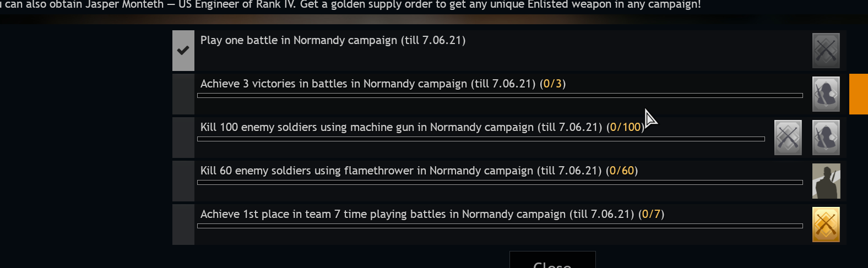Image resolution: width=868 pixels, height=268 pixels.
Task: Click the flamethrower kills progress bar
Action: point(500,183)
